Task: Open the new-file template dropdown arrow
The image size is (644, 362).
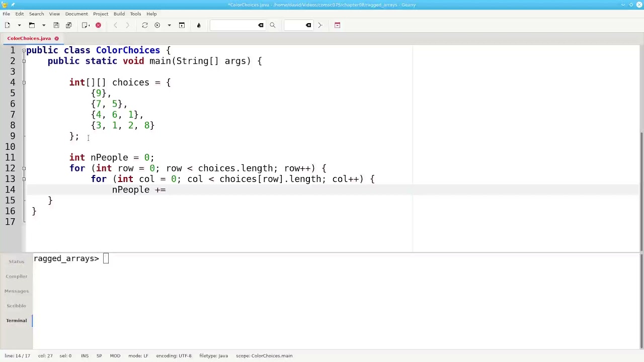Action: pos(19,25)
